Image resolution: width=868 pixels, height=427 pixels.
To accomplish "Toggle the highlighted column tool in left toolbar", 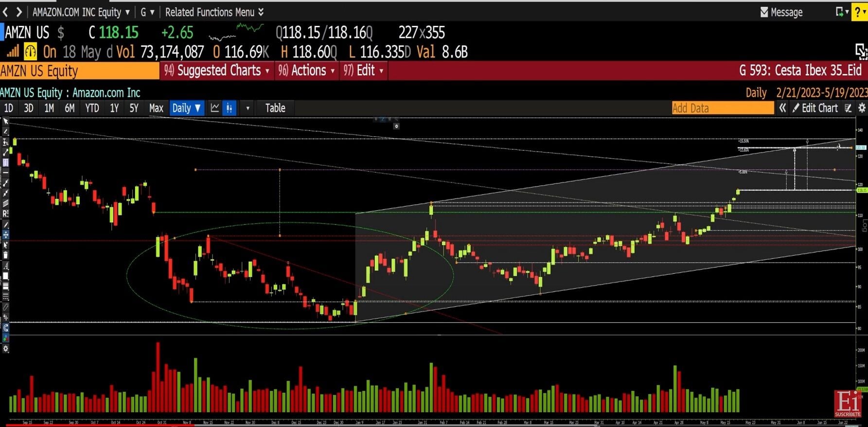I will [5, 162].
